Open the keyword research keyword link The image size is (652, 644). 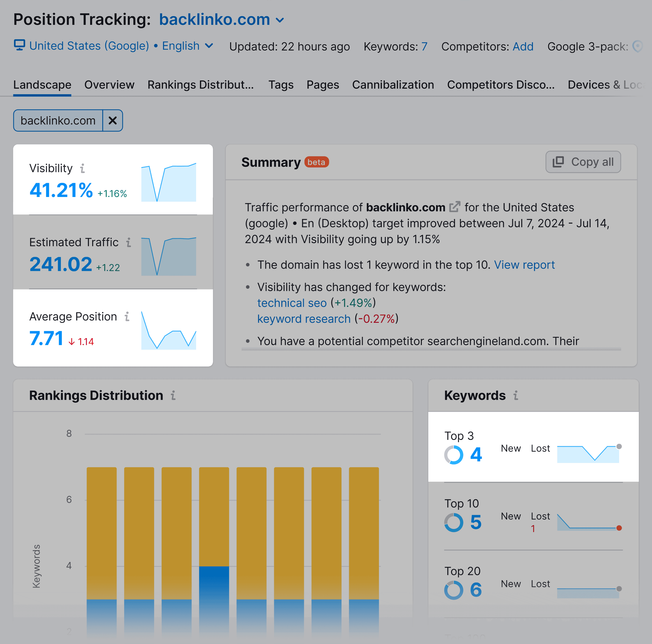pyautogui.click(x=304, y=319)
